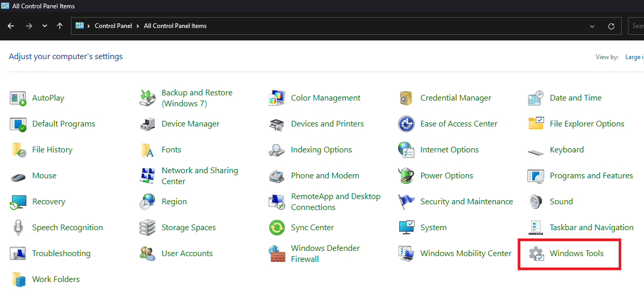
Task: Refresh the Control Panel view
Action: coord(611,26)
